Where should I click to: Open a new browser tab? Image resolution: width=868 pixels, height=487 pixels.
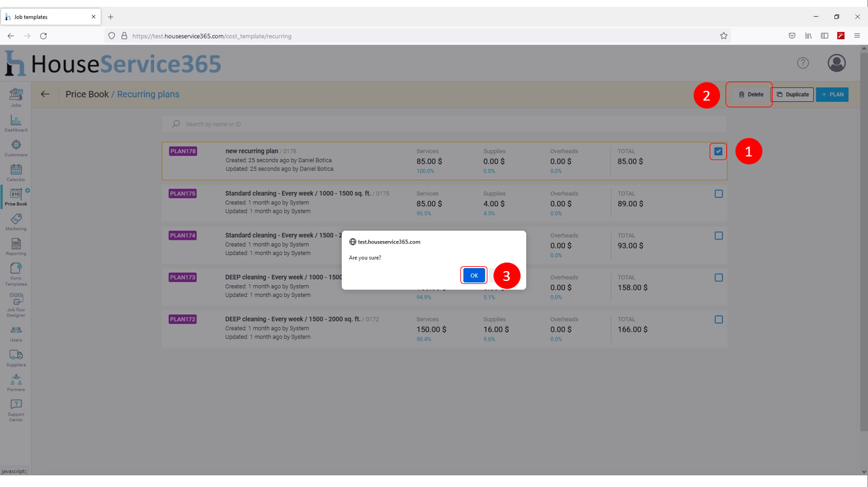[x=110, y=17]
